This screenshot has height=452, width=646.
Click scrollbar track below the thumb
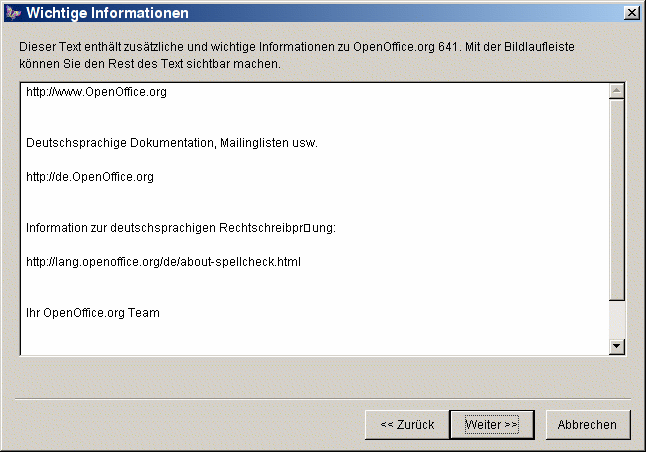(x=617, y=320)
